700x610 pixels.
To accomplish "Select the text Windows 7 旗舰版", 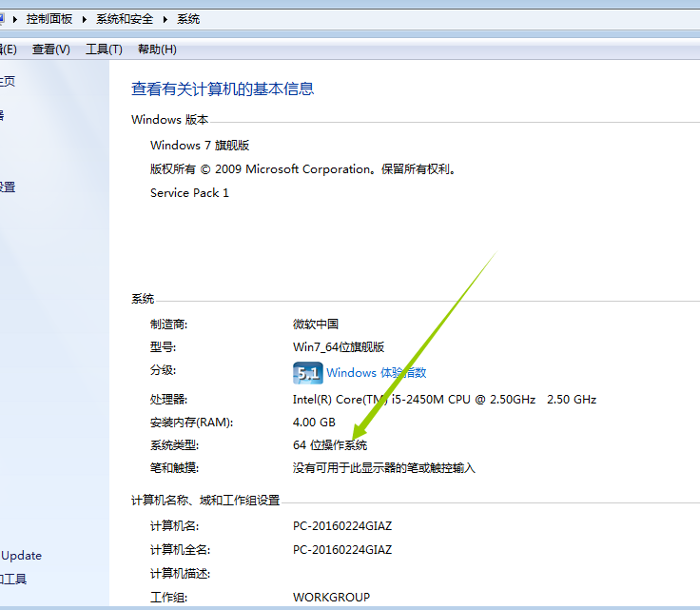I will (200, 146).
